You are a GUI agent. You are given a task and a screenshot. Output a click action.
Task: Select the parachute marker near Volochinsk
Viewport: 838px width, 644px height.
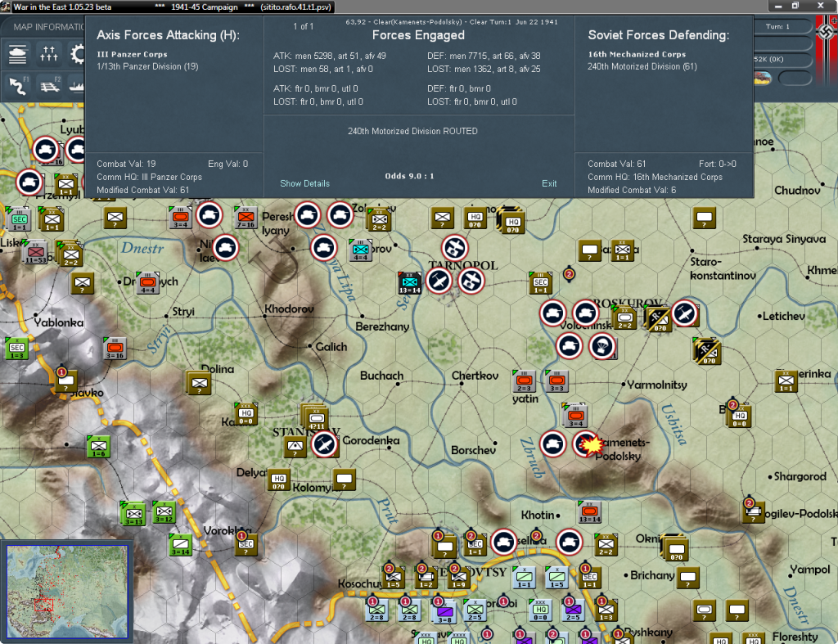[602, 346]
